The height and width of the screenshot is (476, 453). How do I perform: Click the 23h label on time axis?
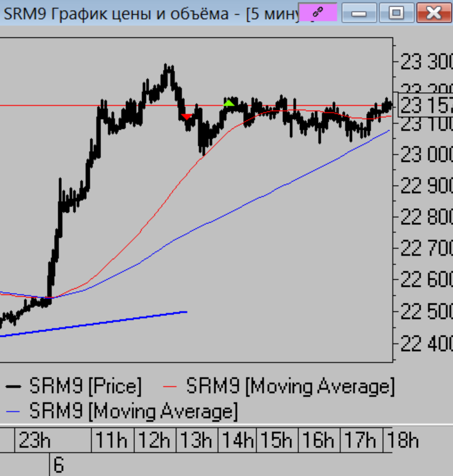tap(35, 441)
